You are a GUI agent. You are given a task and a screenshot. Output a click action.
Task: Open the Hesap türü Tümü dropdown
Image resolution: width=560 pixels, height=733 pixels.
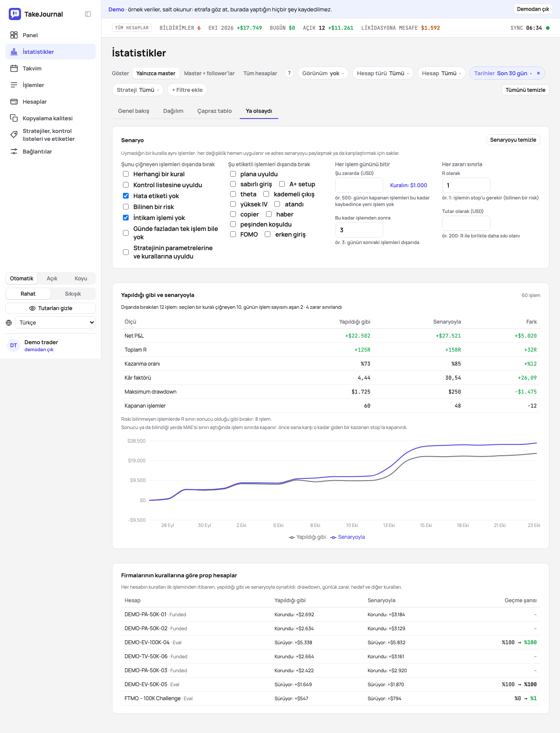383,73
